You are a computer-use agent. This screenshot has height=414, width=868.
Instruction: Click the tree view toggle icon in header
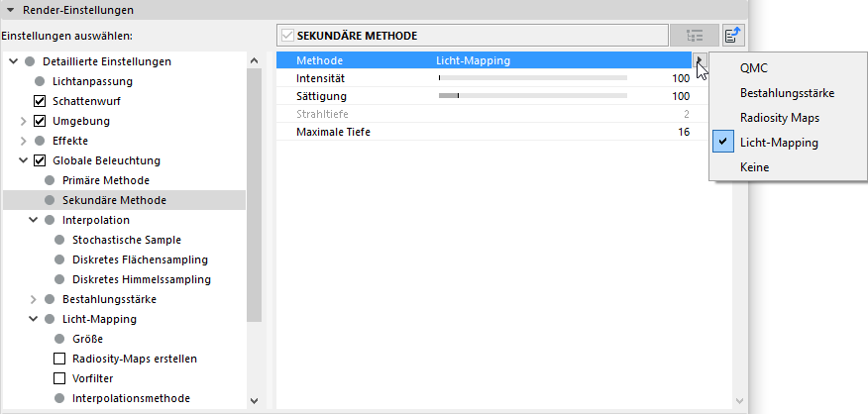click(x=695, y=36)
